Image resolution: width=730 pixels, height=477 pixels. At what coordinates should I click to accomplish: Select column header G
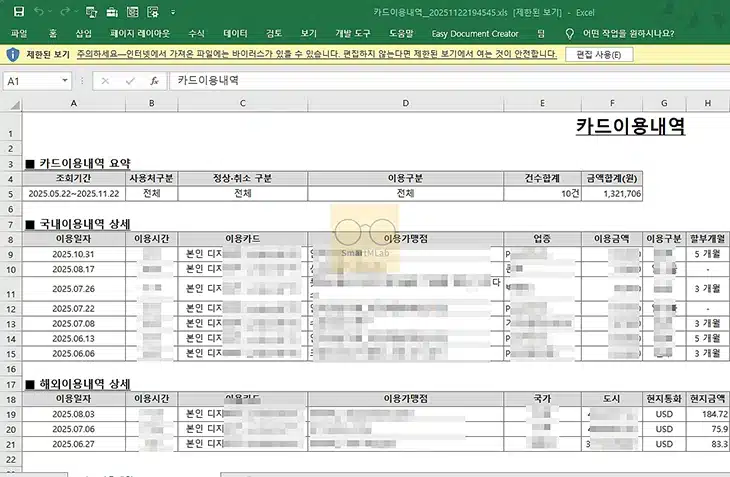664,104
